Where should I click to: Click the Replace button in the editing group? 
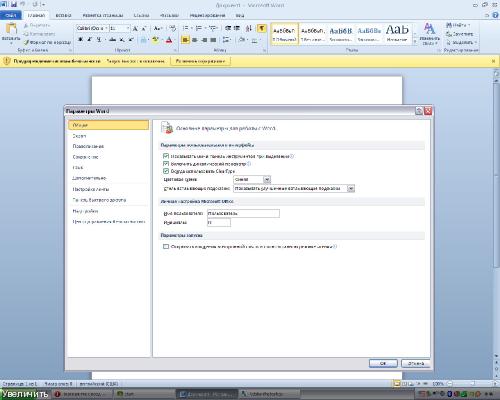tap(460, 34)
